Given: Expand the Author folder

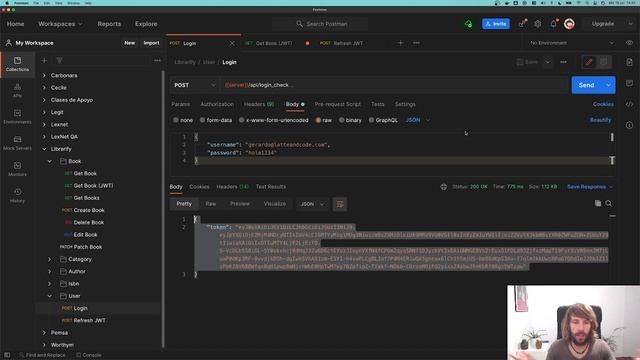Looking at the screenshot, I should [50, 271].
